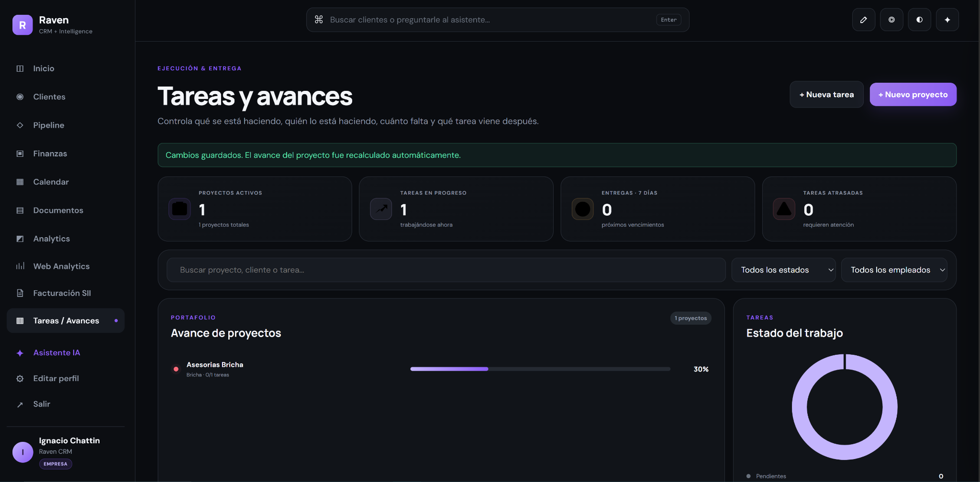Image resolution: width=980 pixels, height=482 pixels.
Task: Click the 30% progress value
Action: (701, 369)
